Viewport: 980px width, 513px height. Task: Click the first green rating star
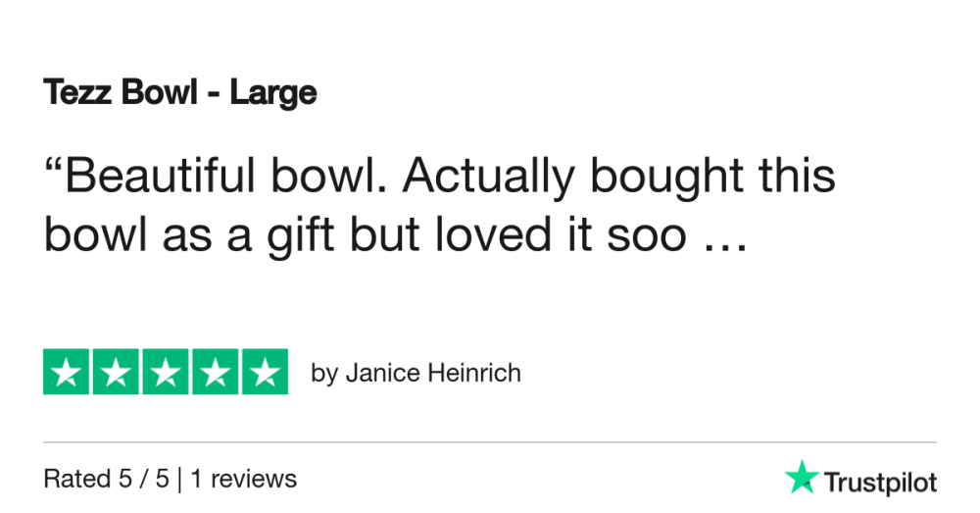click(x=66, y=372)
